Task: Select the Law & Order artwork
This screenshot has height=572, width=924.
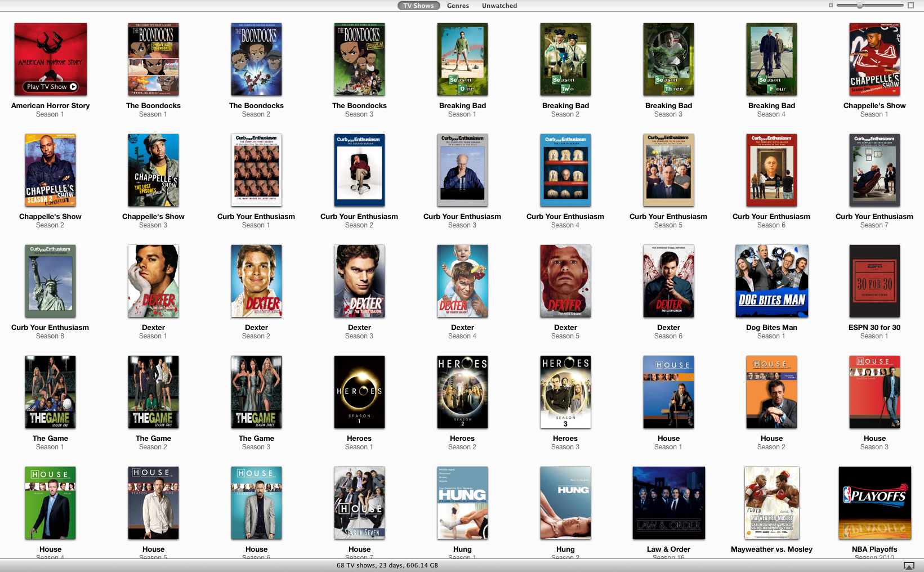Action: tap(668, 503)
